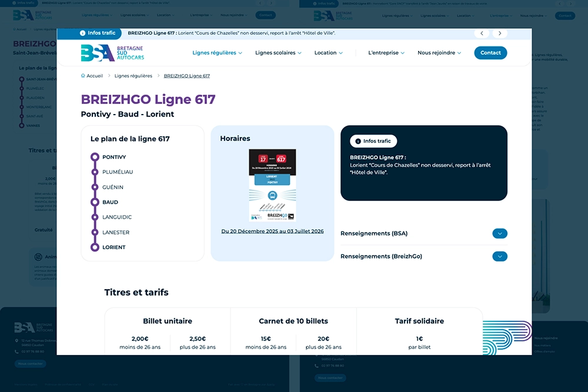This screenshot has width=588, height=392.
Task: Select LANGUIDIC stop in line plan
Action: (117, 217)
